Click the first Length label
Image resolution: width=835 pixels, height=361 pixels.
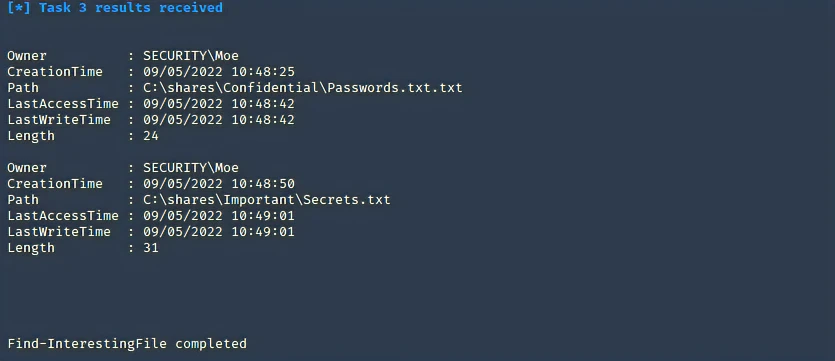pos(31,136)
